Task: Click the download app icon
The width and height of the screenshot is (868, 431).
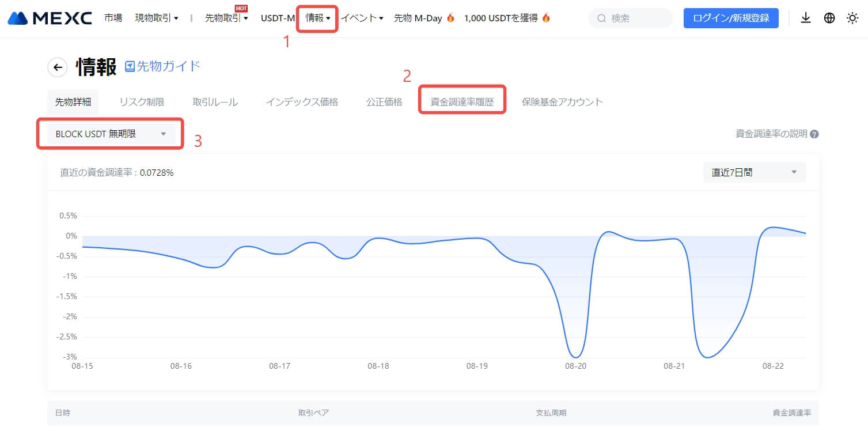Action: (806, 18)
